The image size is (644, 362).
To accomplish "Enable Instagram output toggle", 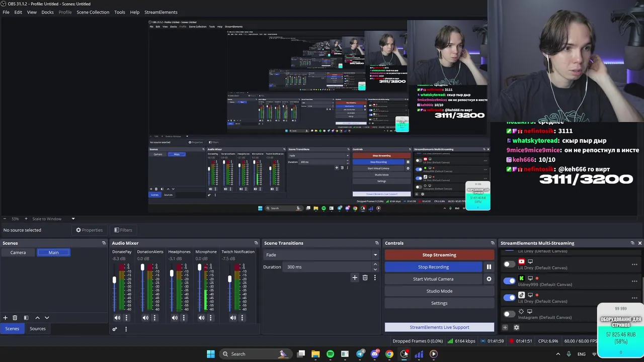I will pyautogui.click(x=509, y=314).
